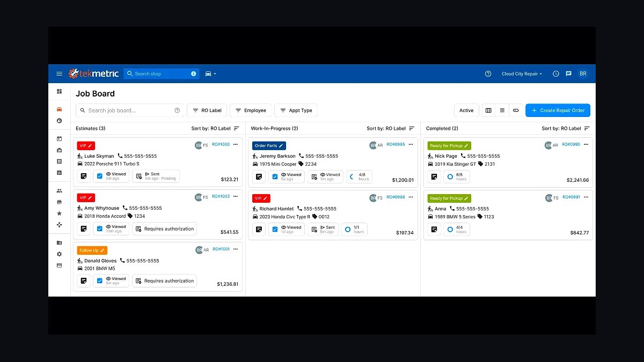
Task: Open the clock time-tracking icon in top bar
Action: (x=556, y=74)
